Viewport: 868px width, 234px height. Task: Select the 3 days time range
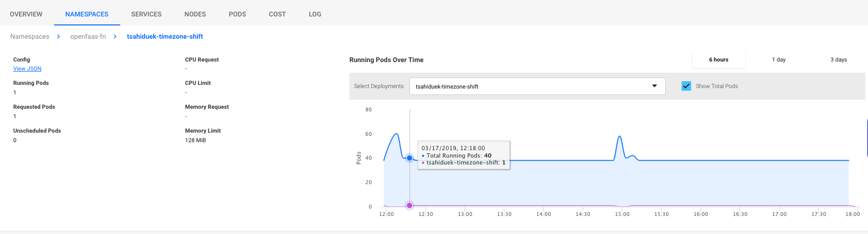[x=838, y=60]
